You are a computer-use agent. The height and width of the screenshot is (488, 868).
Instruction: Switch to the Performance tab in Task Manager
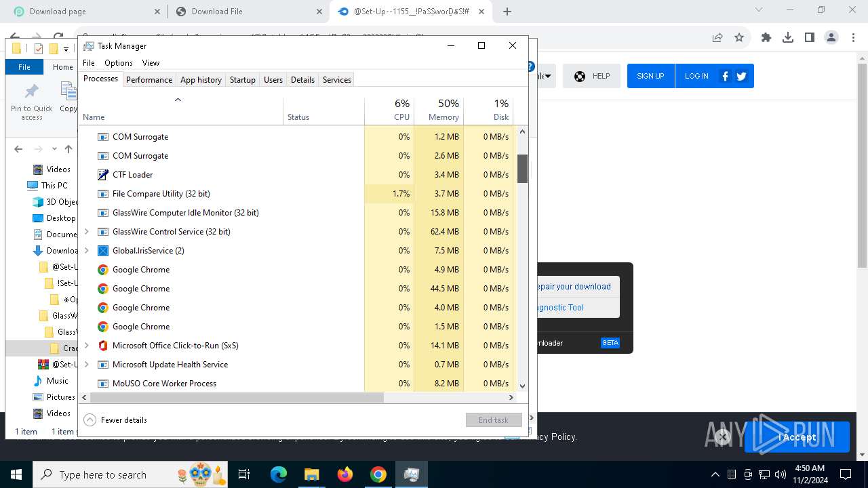tap(149, 80)
